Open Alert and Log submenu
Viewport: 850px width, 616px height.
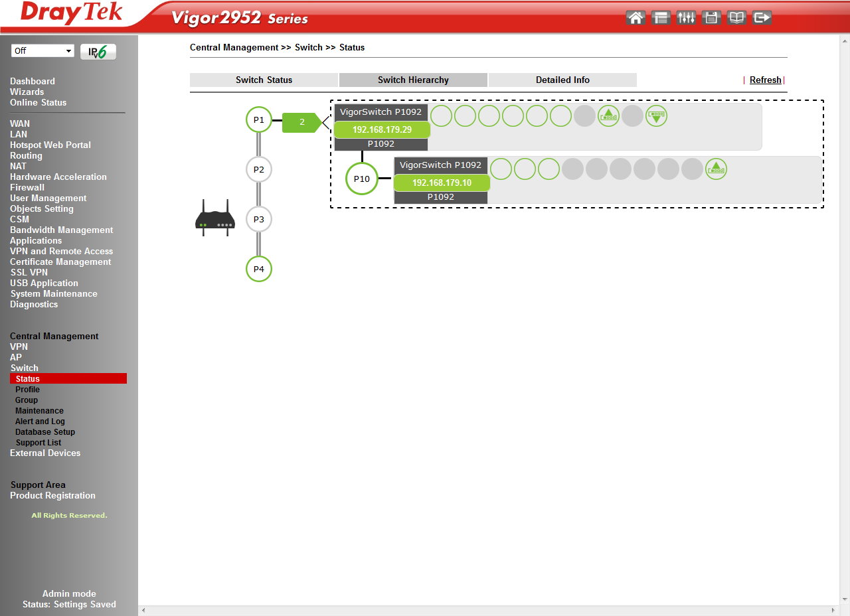click(x=40, y=421)
